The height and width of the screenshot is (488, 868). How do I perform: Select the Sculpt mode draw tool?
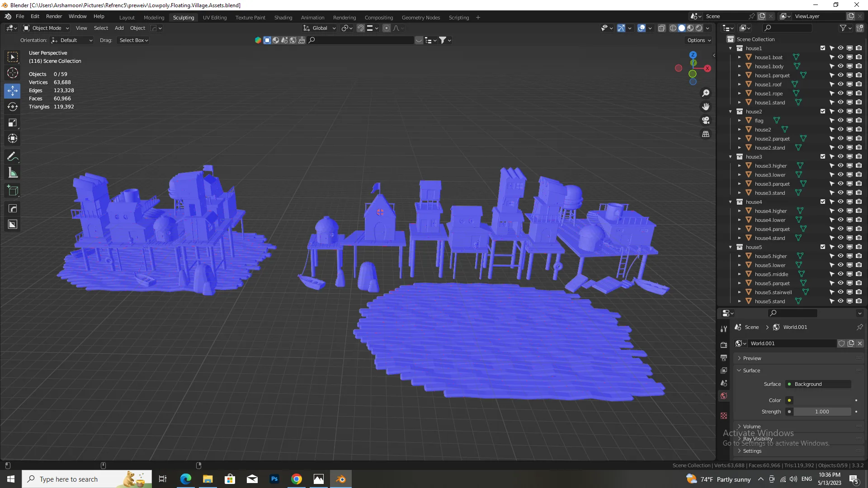(x=13, y=157)
